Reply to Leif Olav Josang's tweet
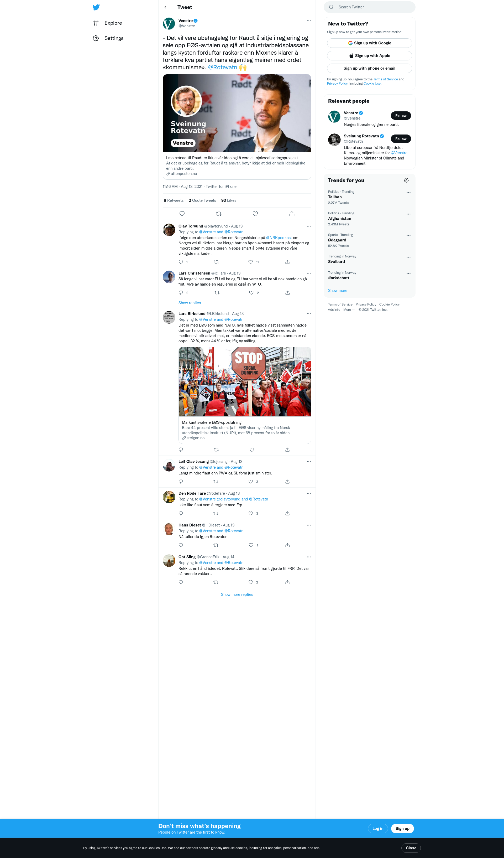This screenshot has height=858, width=504. [x=181, y=482]
